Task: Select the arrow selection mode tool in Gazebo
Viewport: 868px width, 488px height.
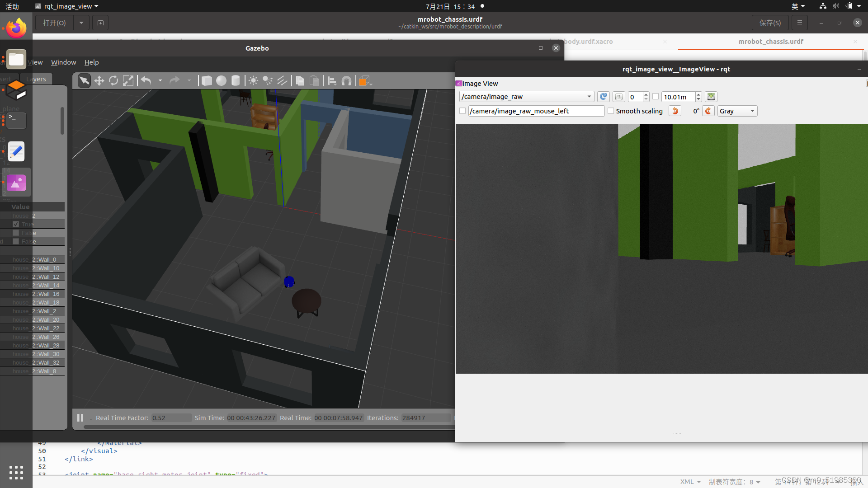Action: [x=84, y=81]
